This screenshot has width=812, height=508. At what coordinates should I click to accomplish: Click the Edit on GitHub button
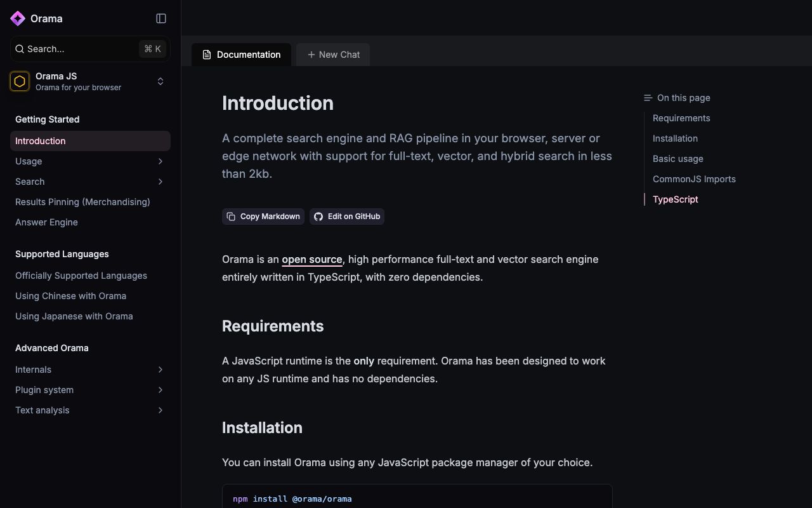[347, 217]
